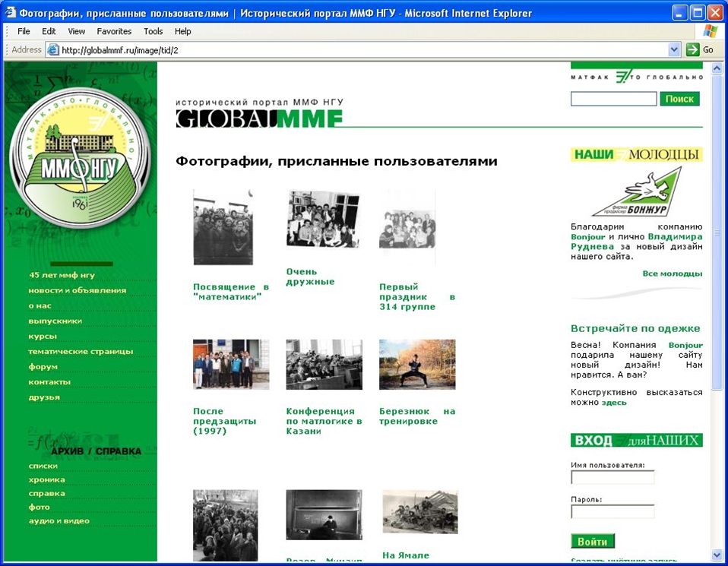Open the 'хроника' archive link
This screenshot has width=728, height=566.
pyautogui.click(x=47, y=479)
